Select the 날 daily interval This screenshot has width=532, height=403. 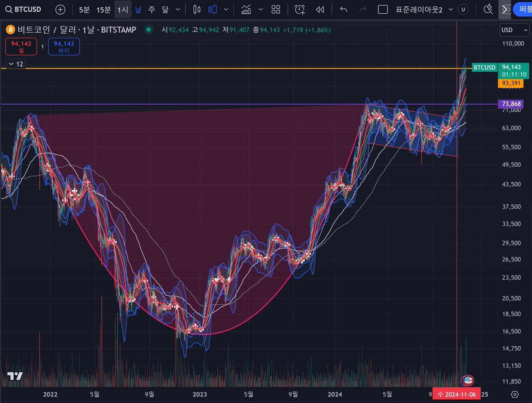[139, 9]
